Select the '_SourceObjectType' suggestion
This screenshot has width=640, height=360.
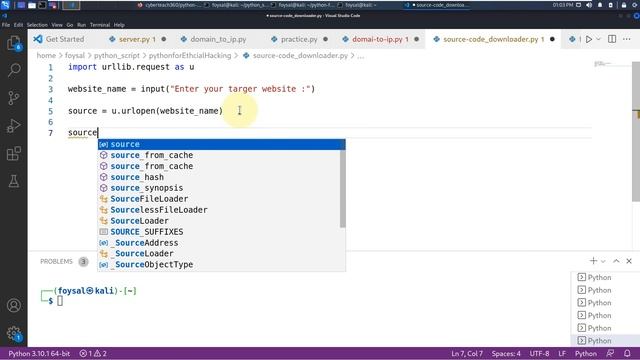pyautogui.click(x=219, y=264)
